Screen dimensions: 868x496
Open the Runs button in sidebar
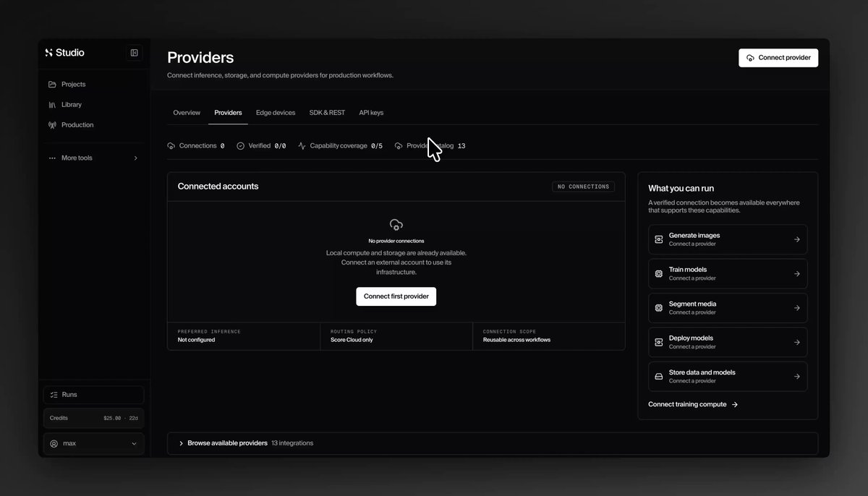pyautogui.click(x=93, y=395)
